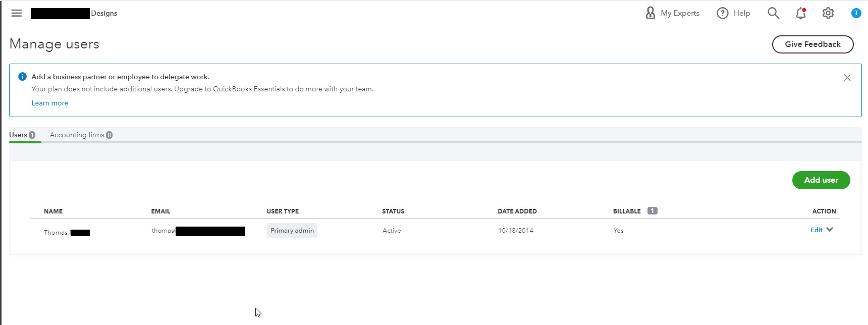Expand the Edit action dropdown arrow

[x=830, y=230]
